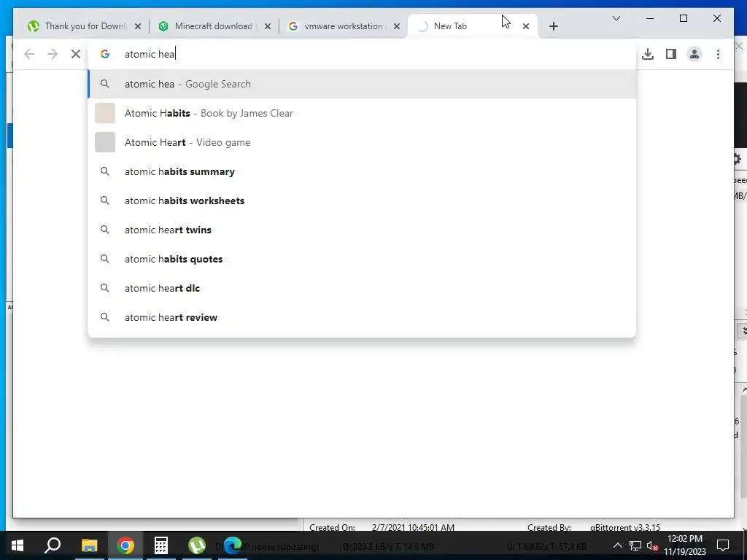Click the Chrome taskbar icon

click(125, 545)
